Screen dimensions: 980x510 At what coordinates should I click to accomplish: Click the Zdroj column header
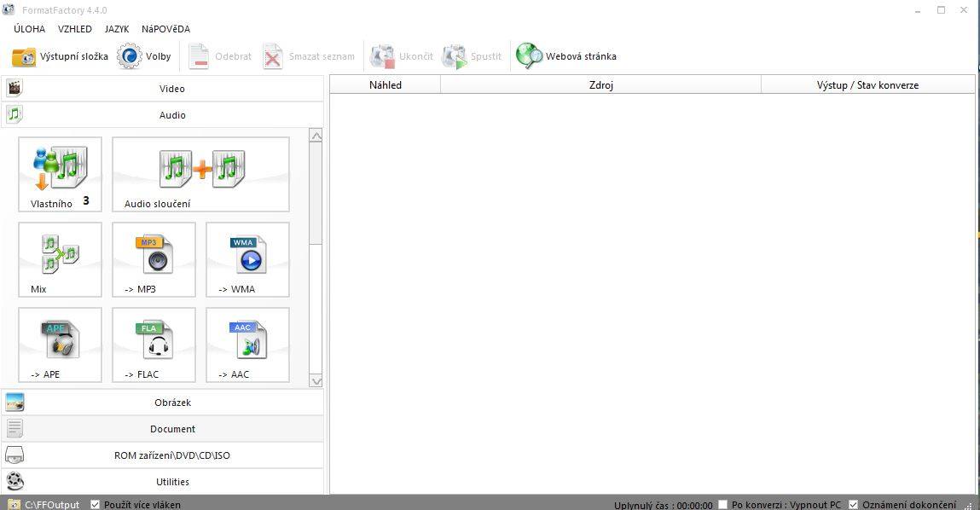tap(600, 85)
